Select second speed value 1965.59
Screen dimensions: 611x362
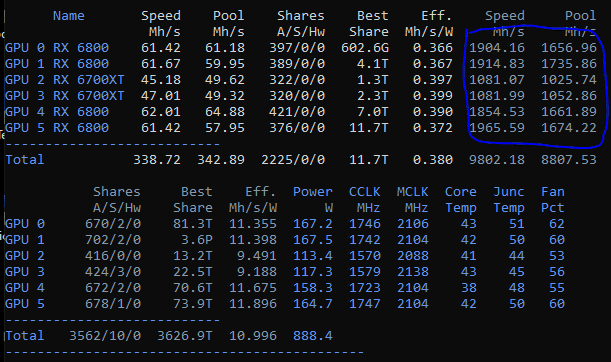pyautogui.click(x=497, y=128)
